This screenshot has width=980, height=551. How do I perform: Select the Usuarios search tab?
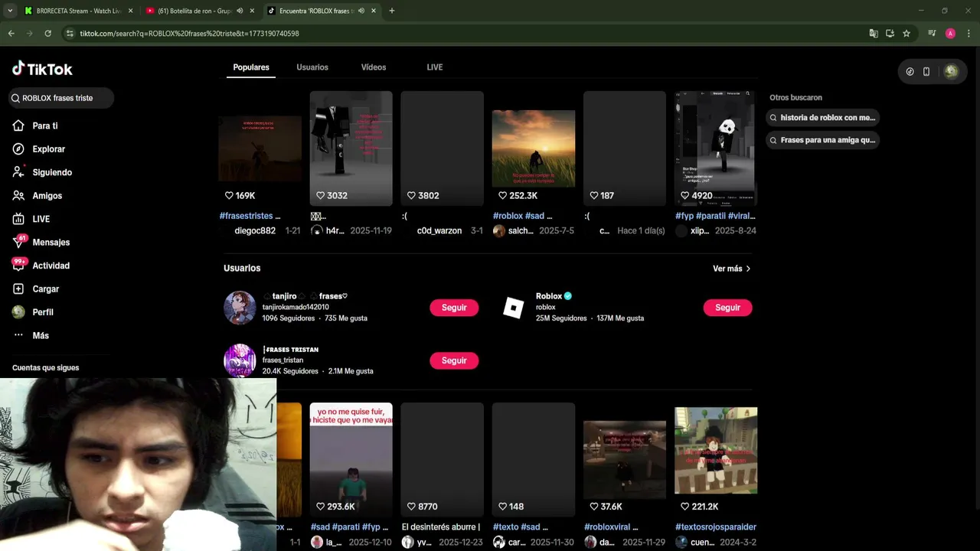tap(312, 67)
